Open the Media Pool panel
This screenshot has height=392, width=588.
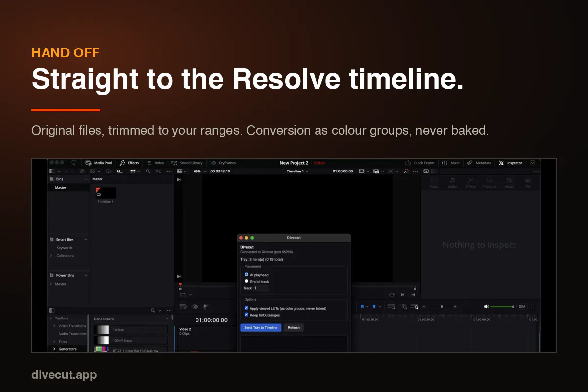[x=98, y=163]
